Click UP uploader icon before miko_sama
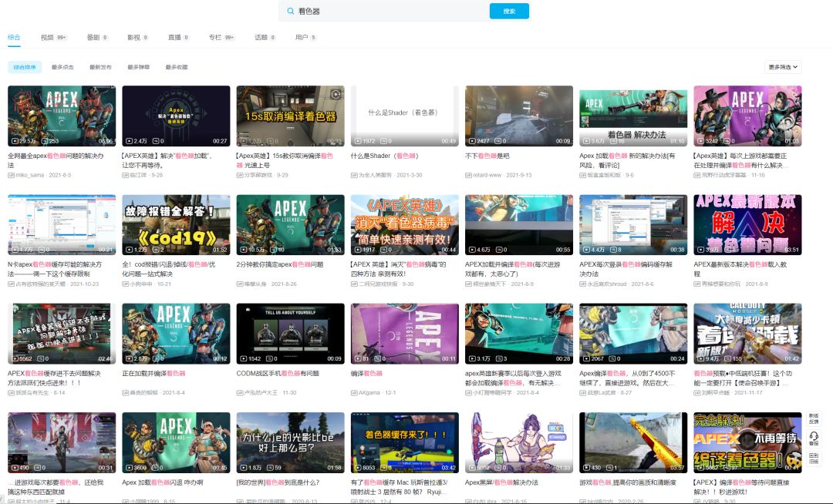 [11, 175]
